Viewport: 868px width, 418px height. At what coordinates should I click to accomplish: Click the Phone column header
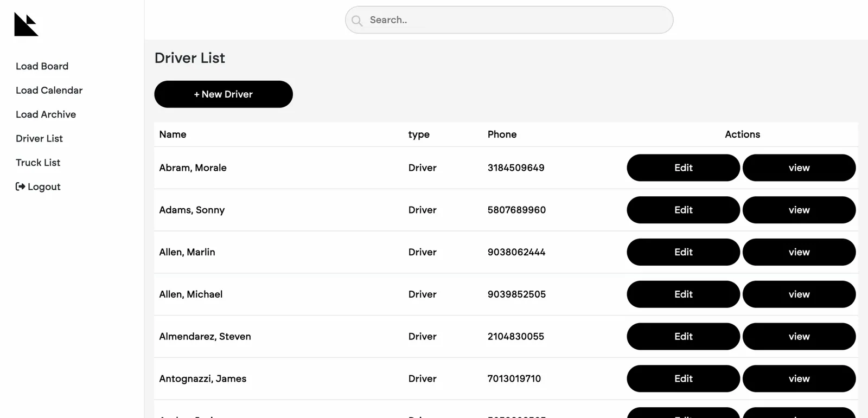pos(502,134)
